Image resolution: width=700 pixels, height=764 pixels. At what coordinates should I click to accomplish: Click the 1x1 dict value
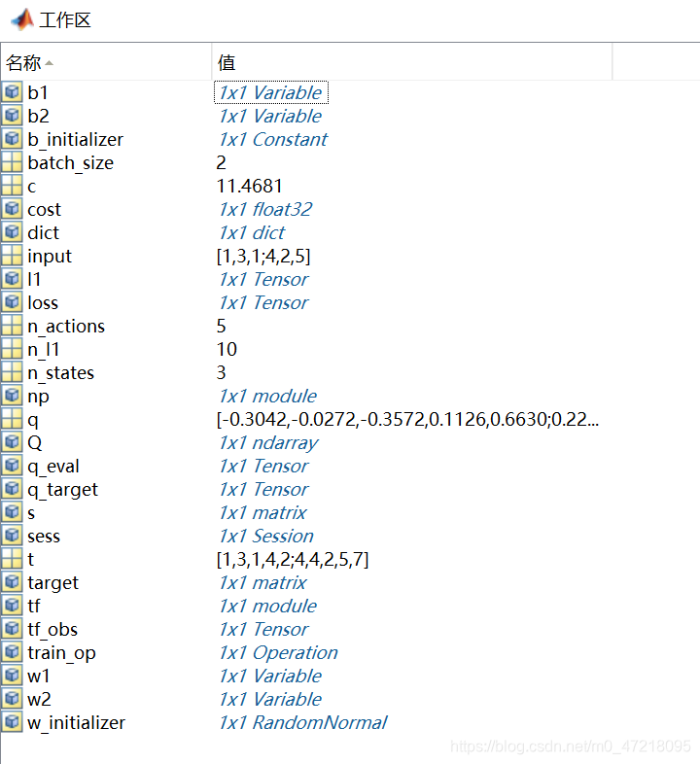point(252,232)
